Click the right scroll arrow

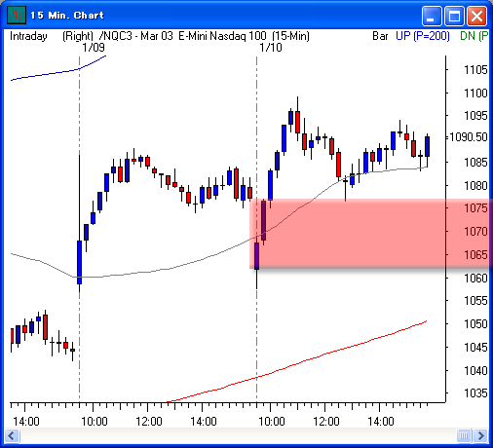[x=480, y=435]
